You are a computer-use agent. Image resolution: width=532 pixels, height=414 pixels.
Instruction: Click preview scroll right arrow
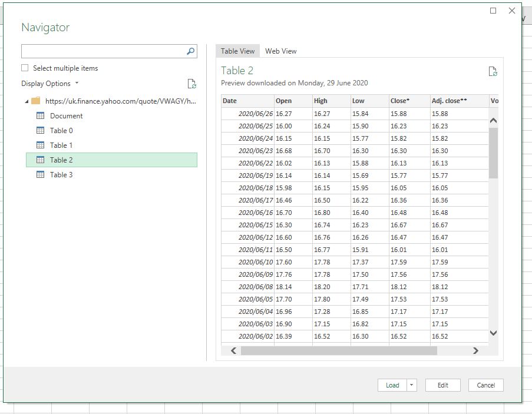tap(475, 350)
